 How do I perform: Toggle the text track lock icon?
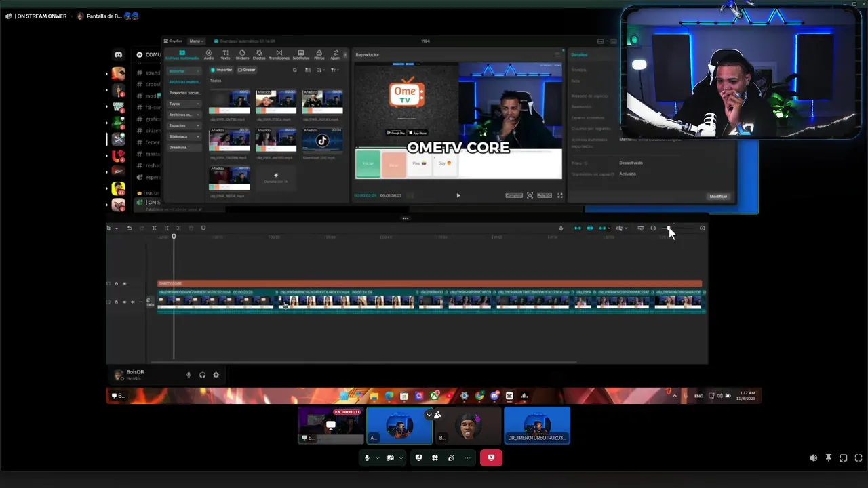point(116,283)
